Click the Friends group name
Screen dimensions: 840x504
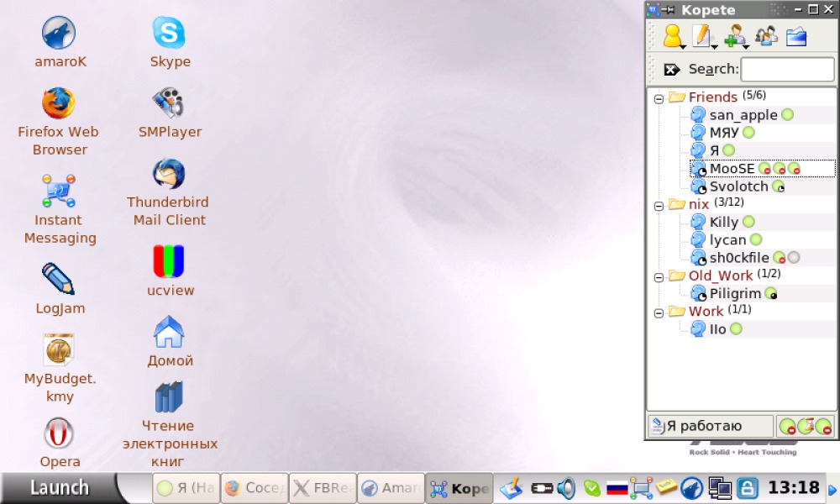pos(712,97)
